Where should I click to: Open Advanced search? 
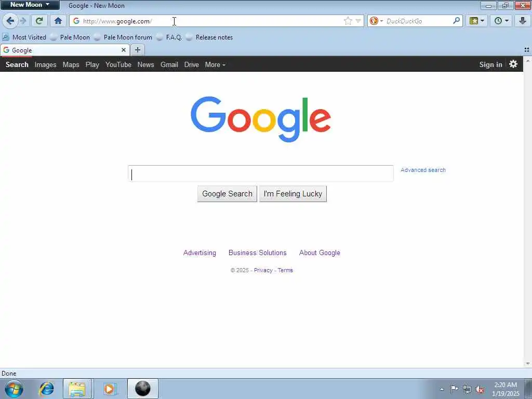(x=423, y=170)
